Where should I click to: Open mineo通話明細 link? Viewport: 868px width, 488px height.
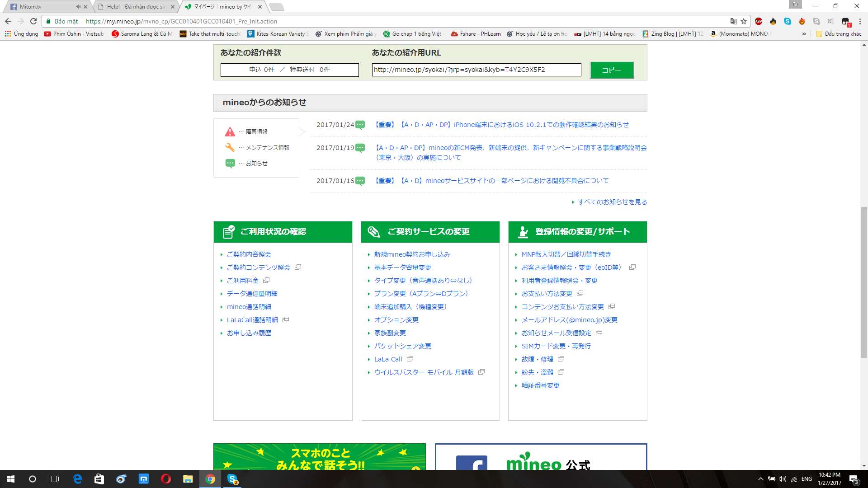249,307
